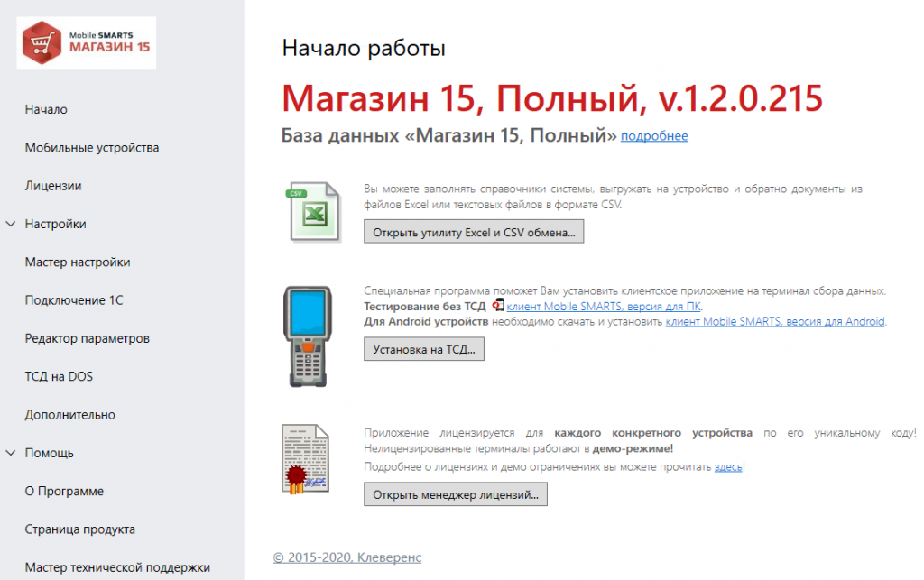The width and height of the screenshot is (924, 580).
Task: Click the bold Для Android устройств text
Action: tap(426, 321)
